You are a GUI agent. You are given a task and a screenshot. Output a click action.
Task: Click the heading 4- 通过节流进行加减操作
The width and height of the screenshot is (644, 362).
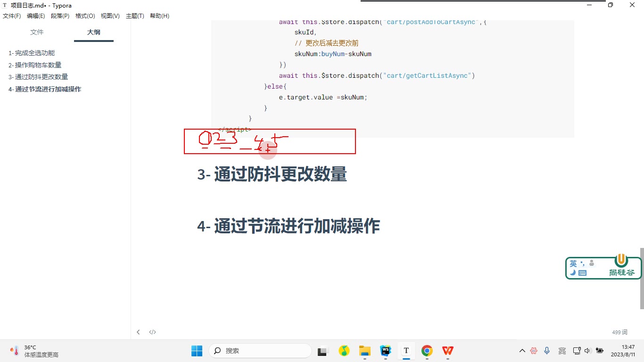pos(289,226)
